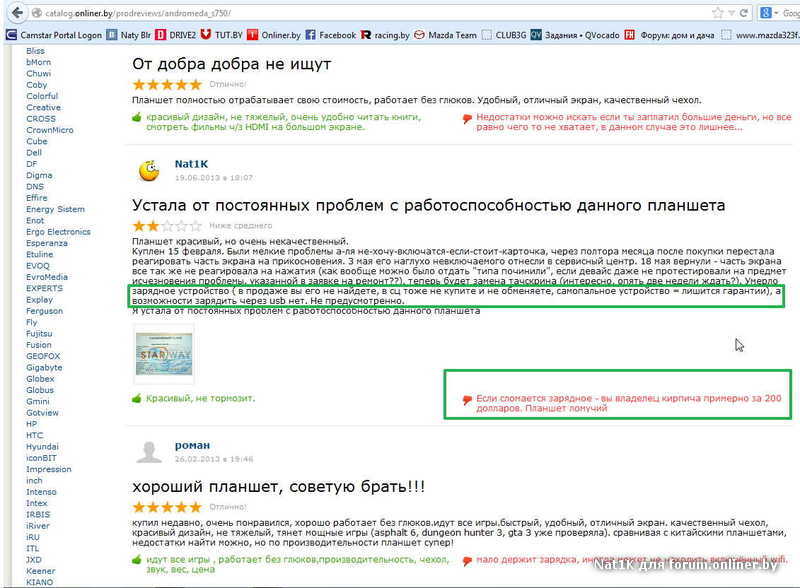Click the Explay brand link
The height and width of the screenshot is (588, 800).
pos(39,300)
